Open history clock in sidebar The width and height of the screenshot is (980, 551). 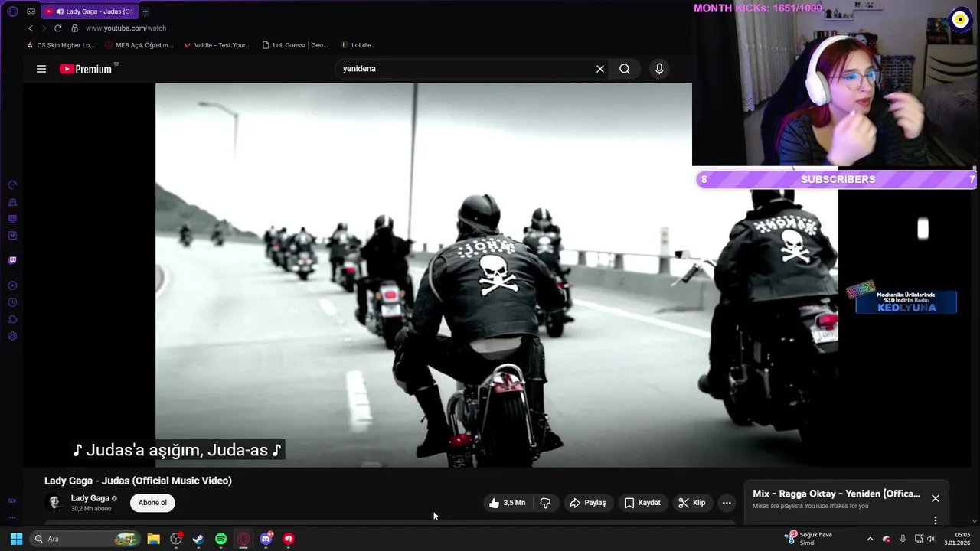click(x=12, y=302)
